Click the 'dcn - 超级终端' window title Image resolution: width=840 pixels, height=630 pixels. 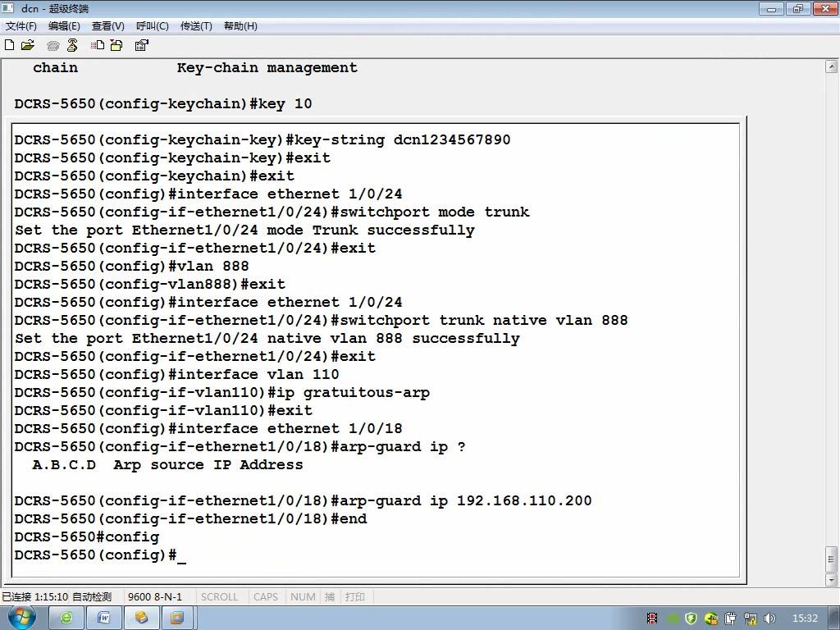55,8
